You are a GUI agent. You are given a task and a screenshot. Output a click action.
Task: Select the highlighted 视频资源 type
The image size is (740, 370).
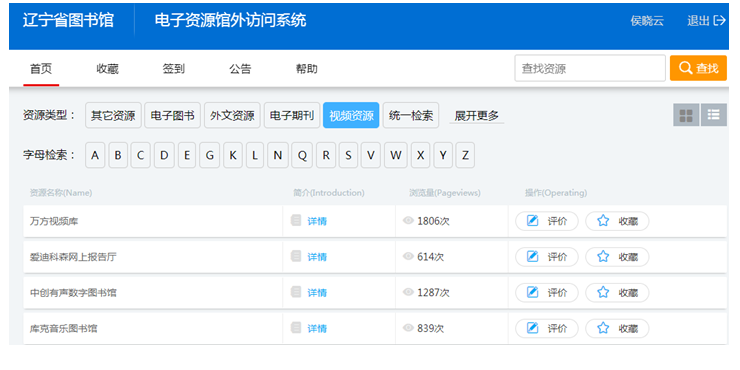[x=351, y=115]
